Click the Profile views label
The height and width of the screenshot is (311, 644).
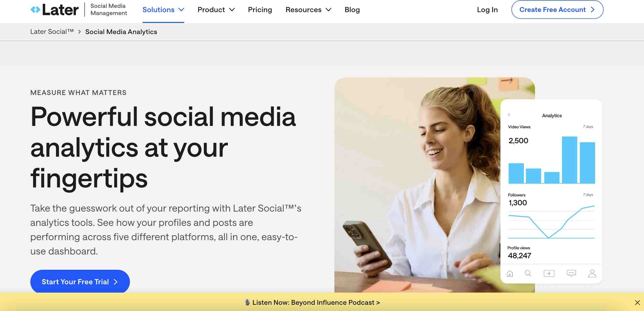tap(519, 248)
